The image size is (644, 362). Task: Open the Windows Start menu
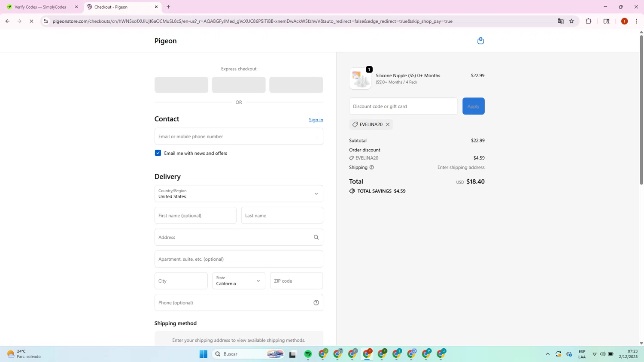point(204,354)
